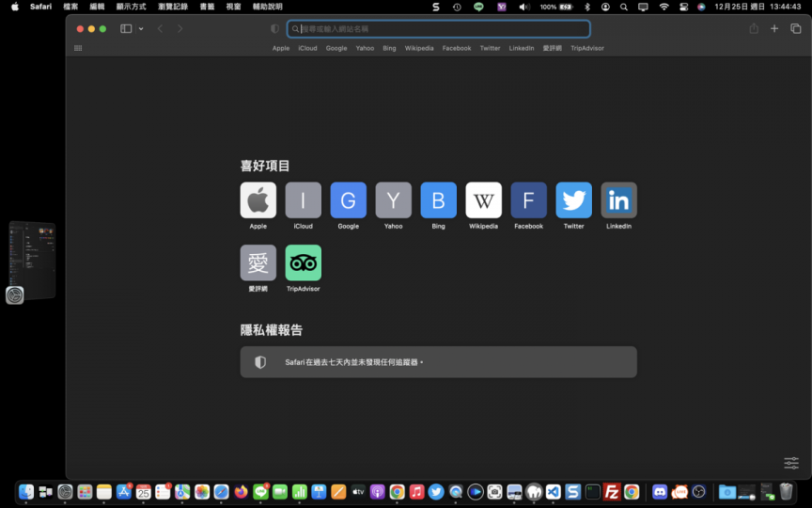The image size is (812, 508).
Task: Open the Wikipedia favorite tile
Action: point(483,200)
